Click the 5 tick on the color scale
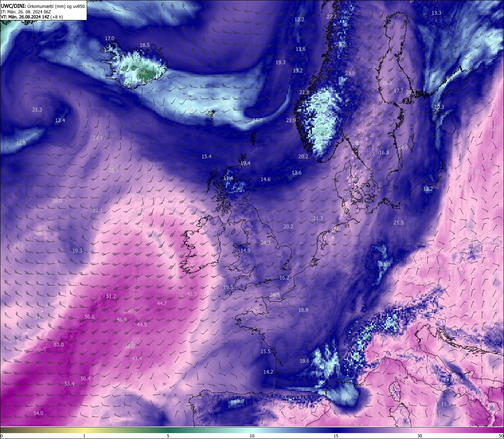Screen dimensions: 504x439 point(168,436)
